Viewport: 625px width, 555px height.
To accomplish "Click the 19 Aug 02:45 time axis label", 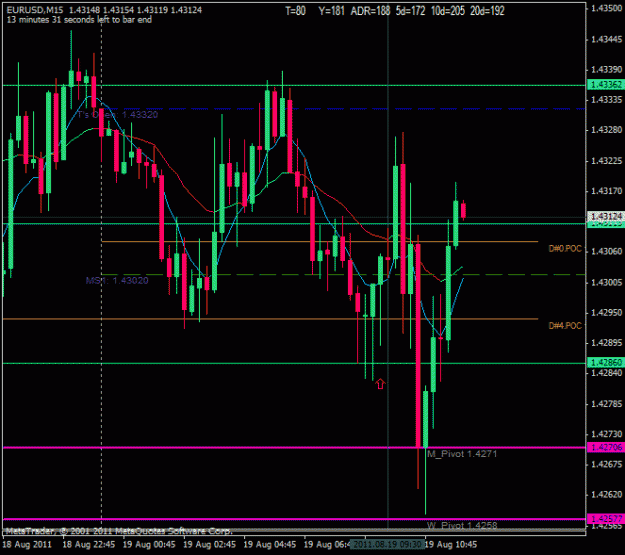I will pyautogui.click(x=209, y=544).
